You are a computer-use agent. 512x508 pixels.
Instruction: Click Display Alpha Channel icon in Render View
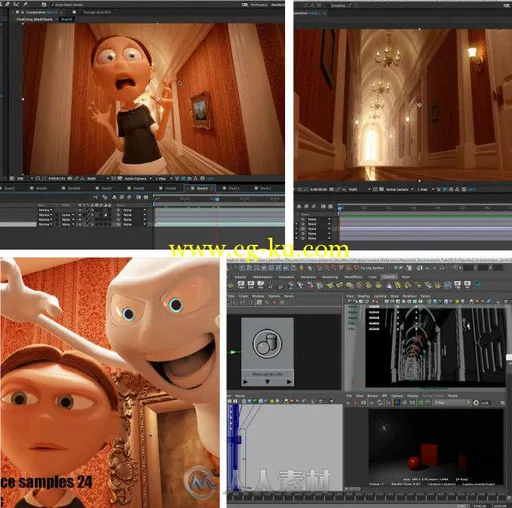pyautogui.click(x=404, y=403)
